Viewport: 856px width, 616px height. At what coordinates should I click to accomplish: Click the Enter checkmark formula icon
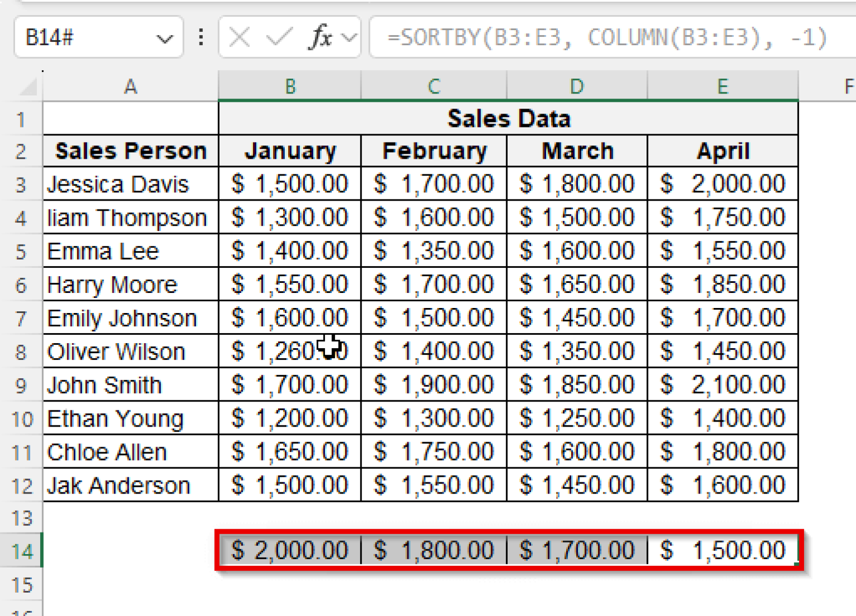pyautogui.click(x=279, y=38)
